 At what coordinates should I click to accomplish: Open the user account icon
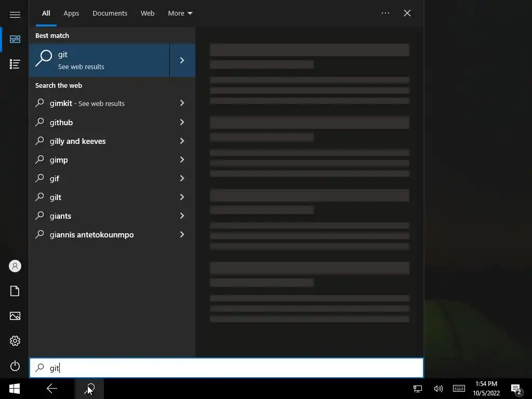(15, 266)
